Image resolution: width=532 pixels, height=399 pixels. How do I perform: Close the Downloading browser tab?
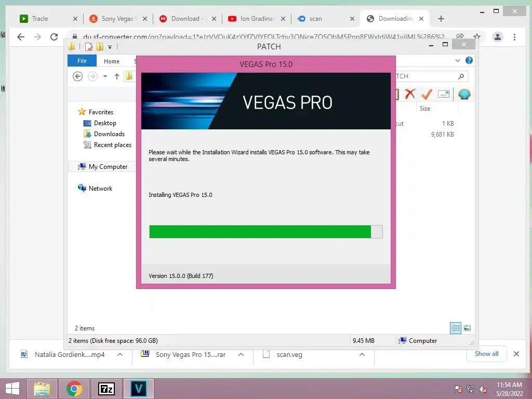point(421,19)
